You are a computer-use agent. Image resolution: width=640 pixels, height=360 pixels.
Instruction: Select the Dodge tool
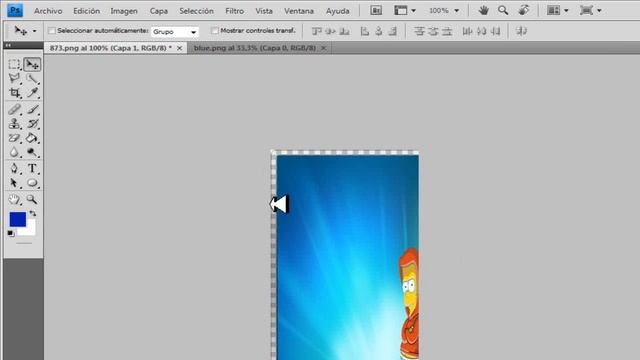[x=32, y=152]
